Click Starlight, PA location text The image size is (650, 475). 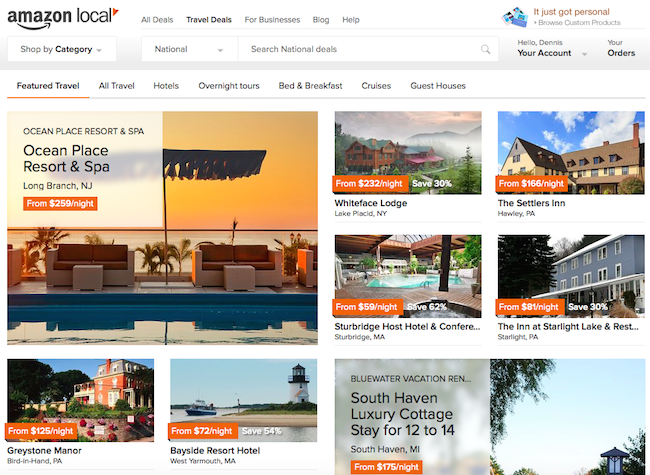click(x=518, y=337)
